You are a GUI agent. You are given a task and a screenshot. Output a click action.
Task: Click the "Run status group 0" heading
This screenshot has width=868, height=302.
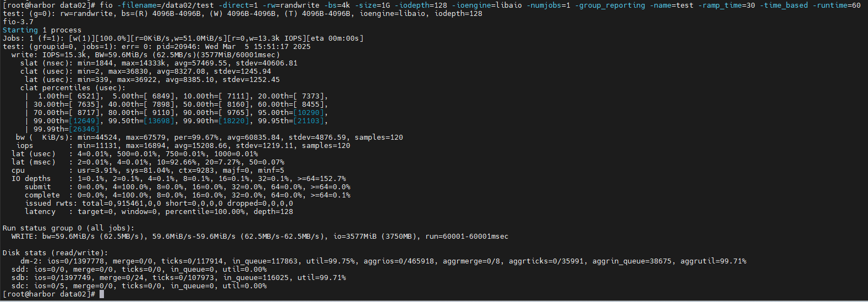[x=68, y=228]
